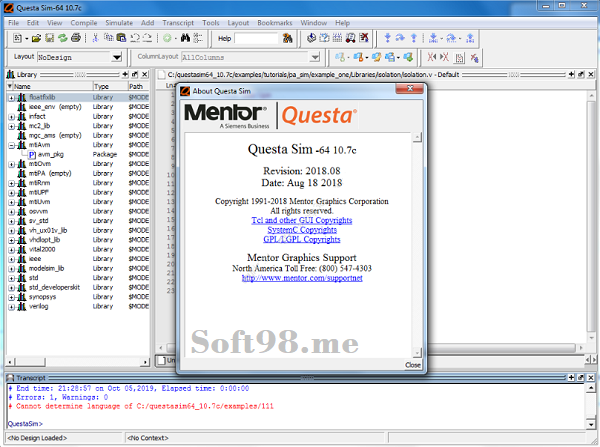Open the mentor.com supportnet link
600x447 pixels.
(302, 278)
